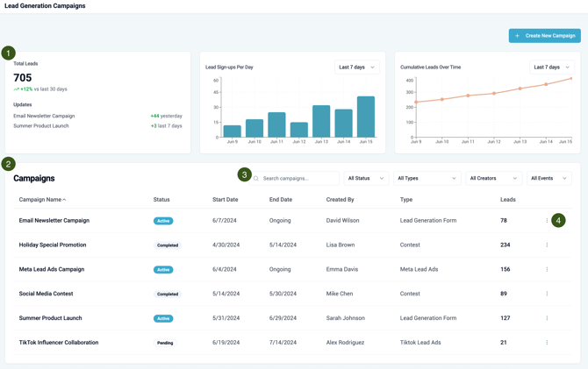This screenshot has height=369, width=588.
Task: Click the Leads column header
Action: pos(507,200)
